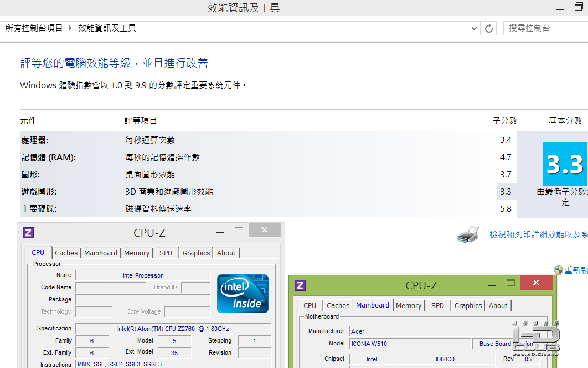Click the printer icon next to the print link
Screen dimensions: 588x368
click(x=468, y=234)
